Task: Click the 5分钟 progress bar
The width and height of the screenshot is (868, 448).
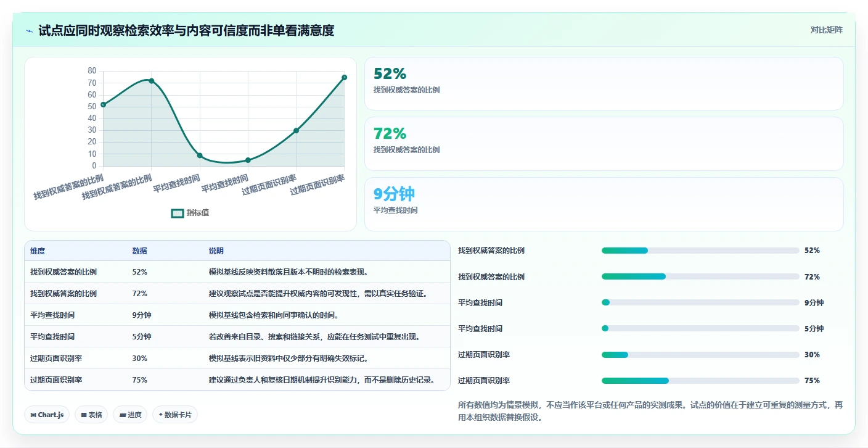Action: pyautogui.click(x=700, y=328)
